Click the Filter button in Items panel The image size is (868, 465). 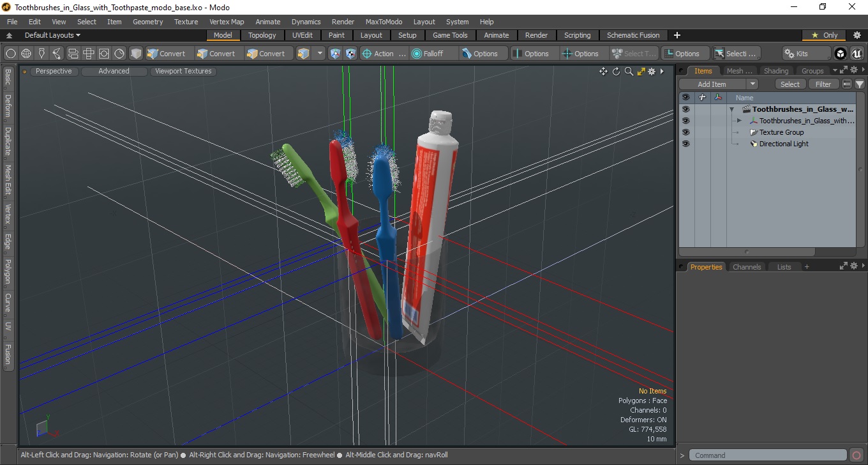tap(824, 84)
